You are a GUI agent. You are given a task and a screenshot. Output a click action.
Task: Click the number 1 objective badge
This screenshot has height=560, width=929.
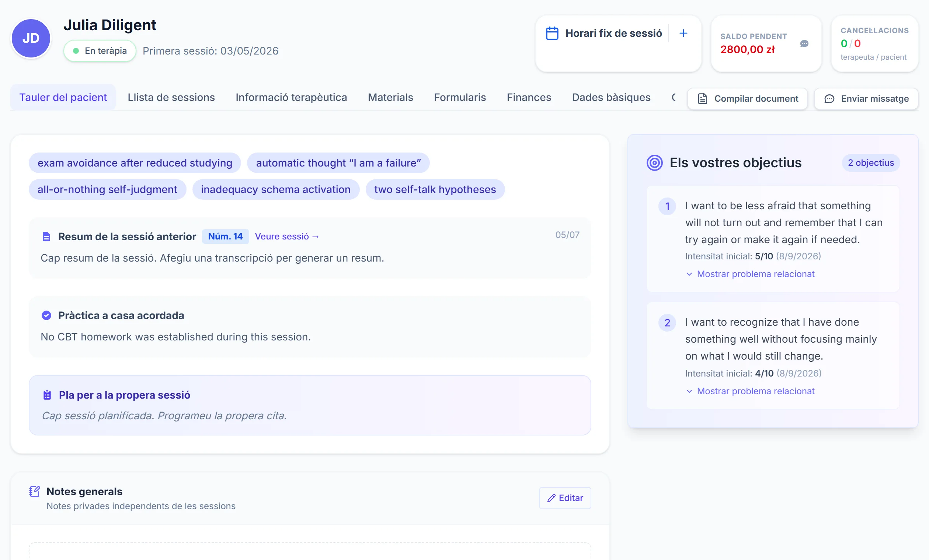coord(667,206)
